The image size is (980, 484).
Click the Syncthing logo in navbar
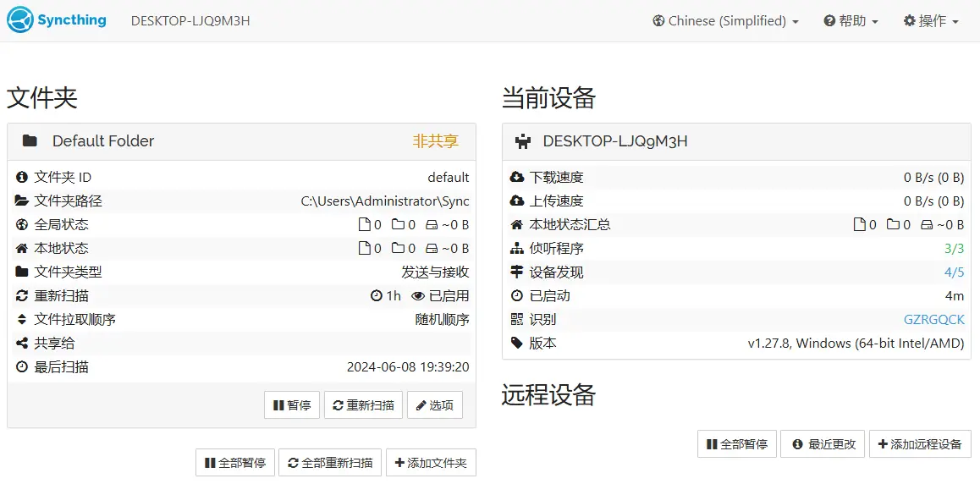[x=57, y=20]
